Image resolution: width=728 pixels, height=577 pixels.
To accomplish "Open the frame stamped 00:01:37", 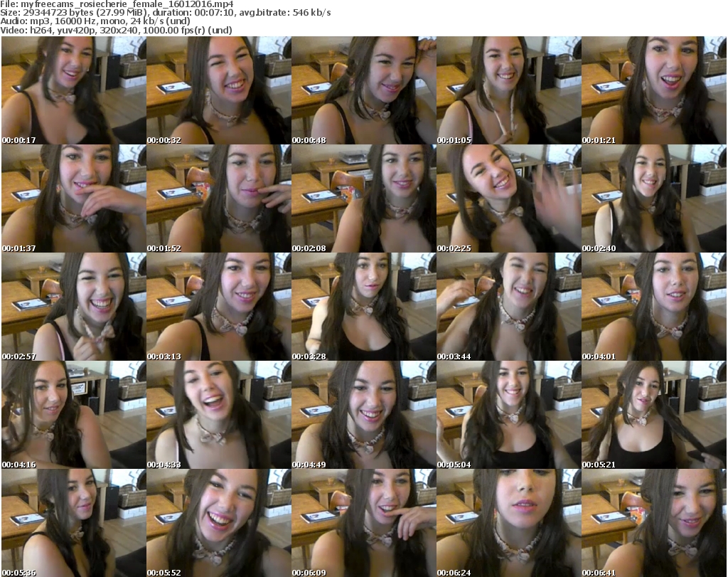I will click(74, 198).
